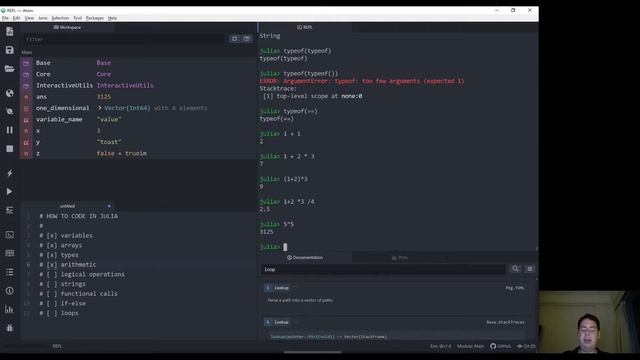Screen dimensions: 640x360
Task: Click the Core module icon in the Workspace list
Action: pos(26,74)
